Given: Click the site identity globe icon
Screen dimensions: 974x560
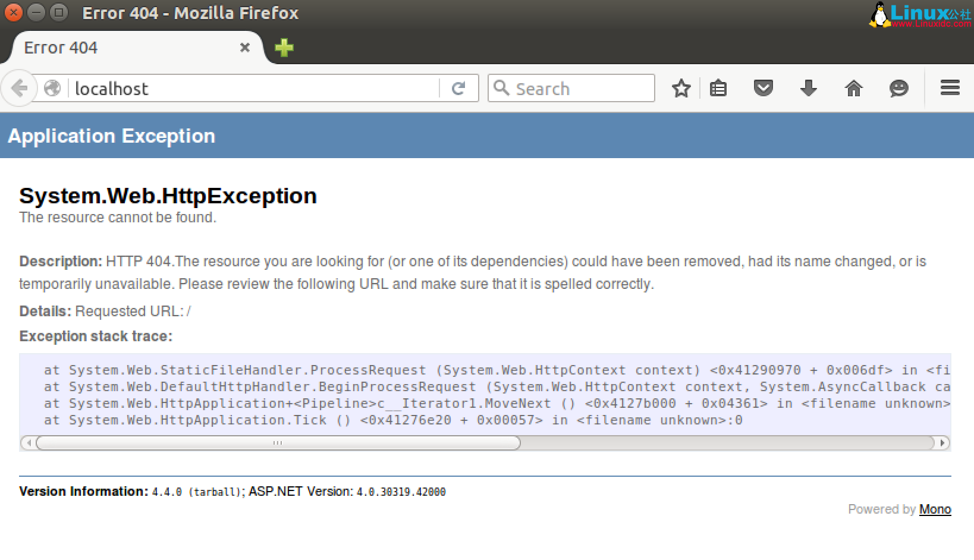Looking at the screenshot, I should point(52,87).
